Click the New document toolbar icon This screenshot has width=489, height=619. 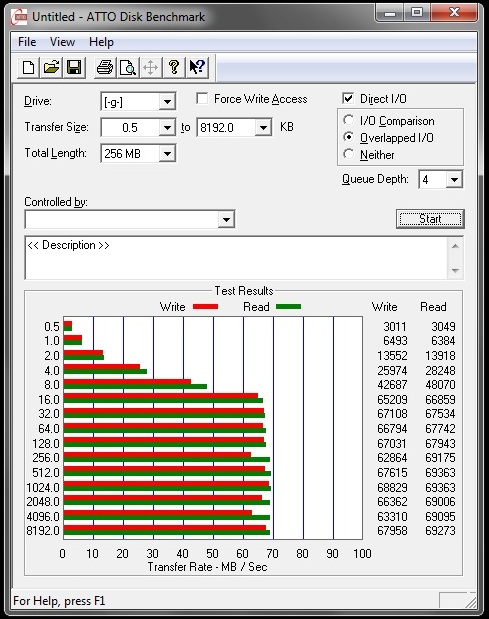click(28, 67)
